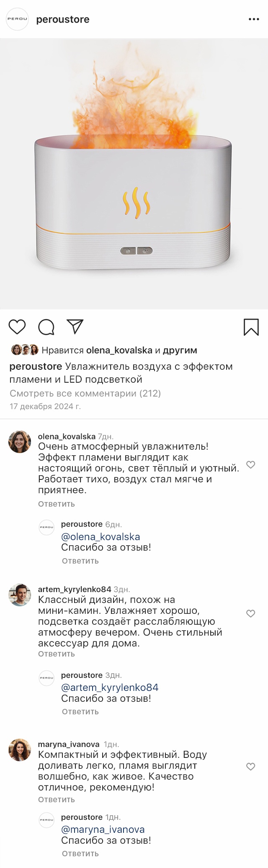View liker avatars next to Нравится
This screenshot has height=868, width=268.
[x=25, y=350]
